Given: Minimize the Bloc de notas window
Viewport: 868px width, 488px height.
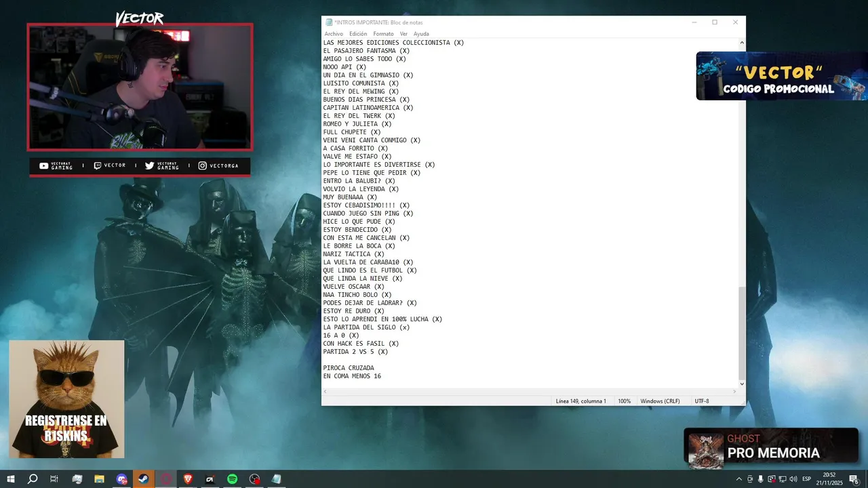Looking at the screenshot, I should (694, 22).
